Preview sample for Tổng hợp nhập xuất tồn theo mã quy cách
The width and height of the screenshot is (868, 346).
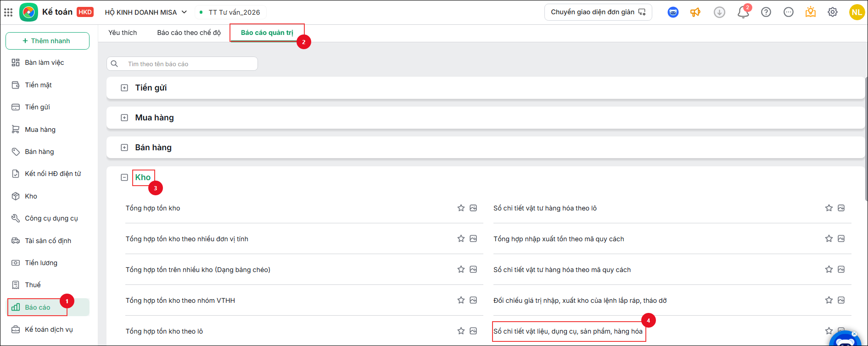click(841, 239)
